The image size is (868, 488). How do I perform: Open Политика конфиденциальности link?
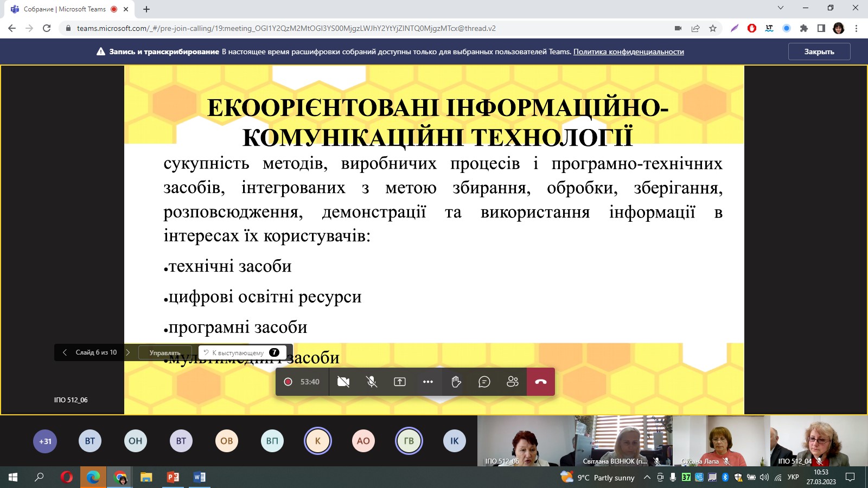point(628,52)
